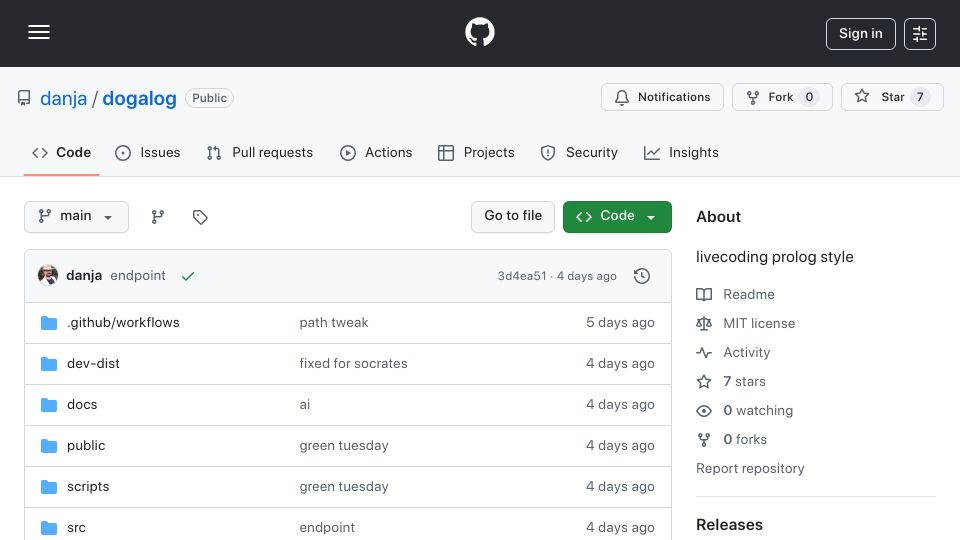Switch to the Code tab
Image resolution: width=960 pixels, height=540 pixels.
pyautogui.click(x=61, y=152)
